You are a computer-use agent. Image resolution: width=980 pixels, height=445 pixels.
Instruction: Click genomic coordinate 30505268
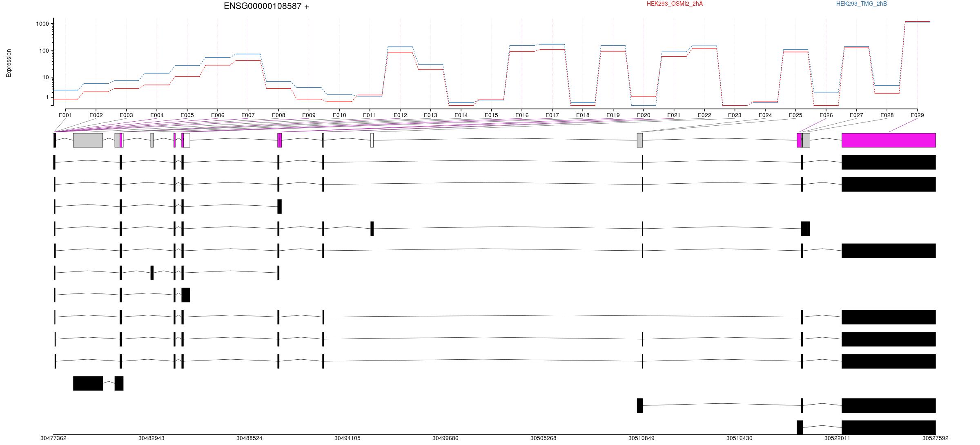click(543, 438)
